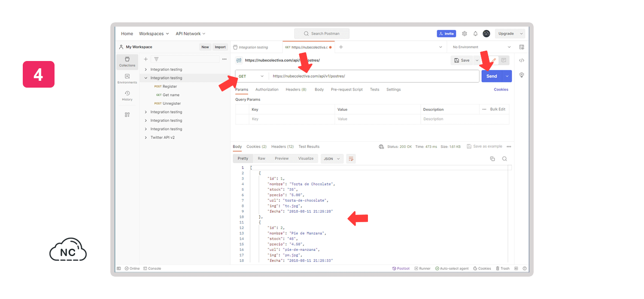Open the JSON format dropdown

click(x=332, y=159)
